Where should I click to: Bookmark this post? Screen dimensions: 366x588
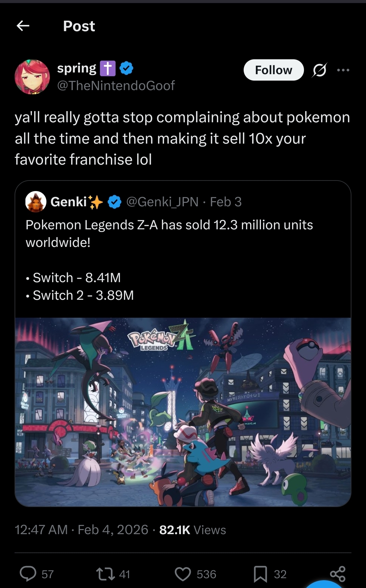coord(260,574)
